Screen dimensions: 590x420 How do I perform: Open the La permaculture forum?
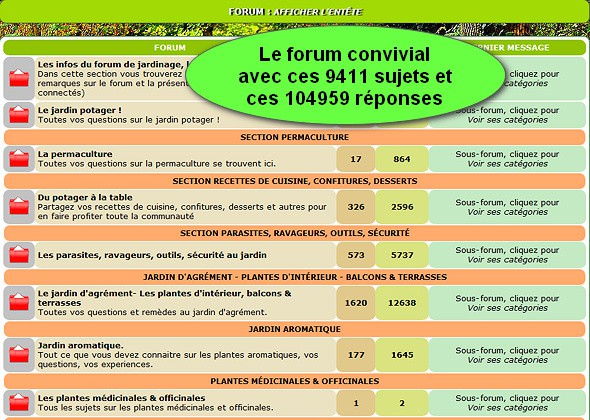coord(75,154)
